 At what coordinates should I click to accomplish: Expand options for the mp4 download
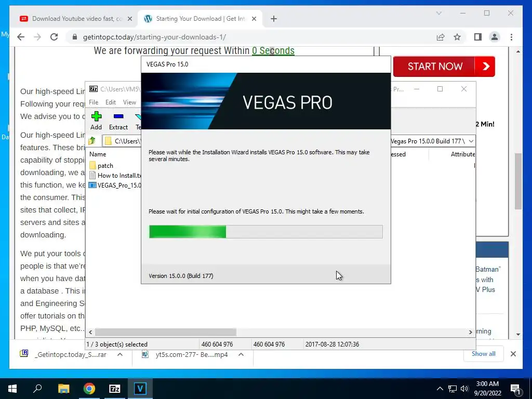click(x=241, y=354)
